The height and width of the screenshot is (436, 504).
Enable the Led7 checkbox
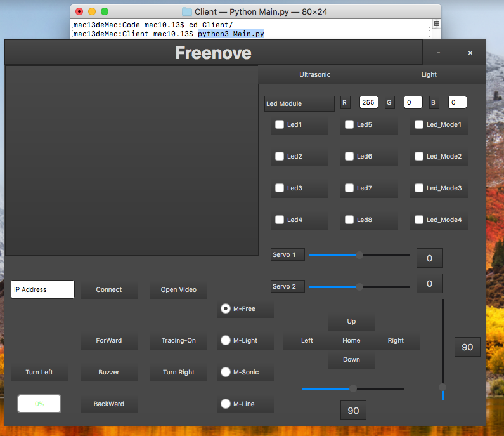(x=349, y=188)
